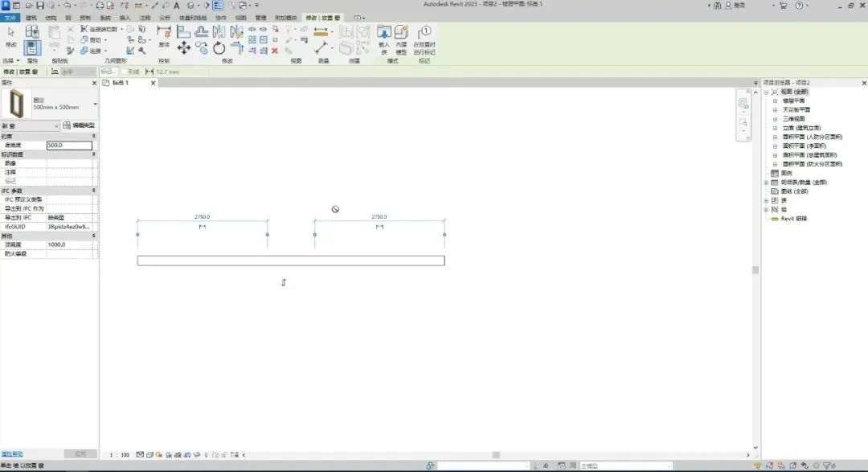Select the Move tool in Modify panel
Image resolution: width=868 pixels, height=472 pixels.
tap(184, 48)
